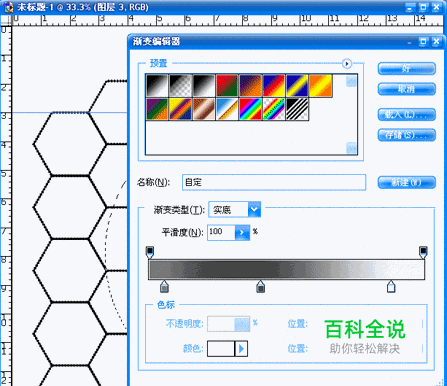
Task: Minimize the gradient editor dialog
Action: click(410, 42)
